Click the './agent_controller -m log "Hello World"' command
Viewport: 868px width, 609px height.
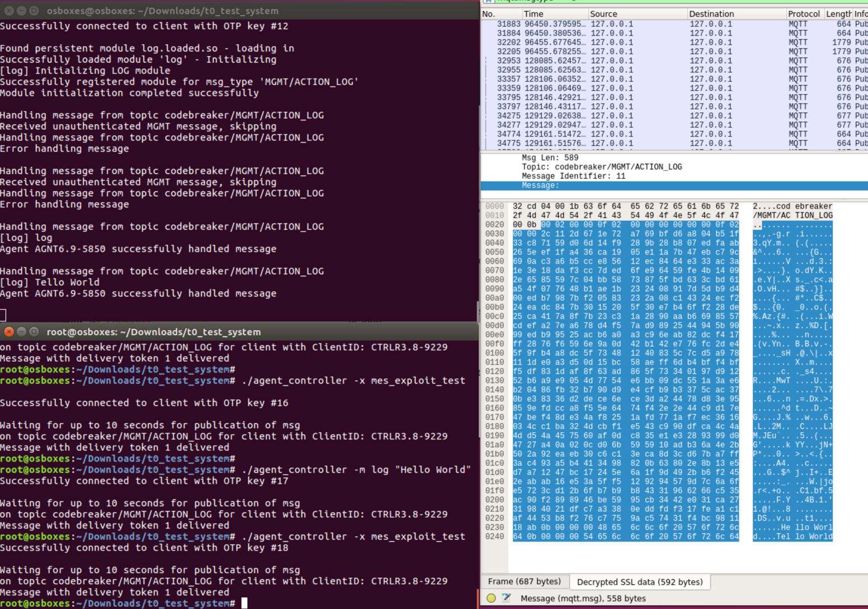[x=356, y=469]
